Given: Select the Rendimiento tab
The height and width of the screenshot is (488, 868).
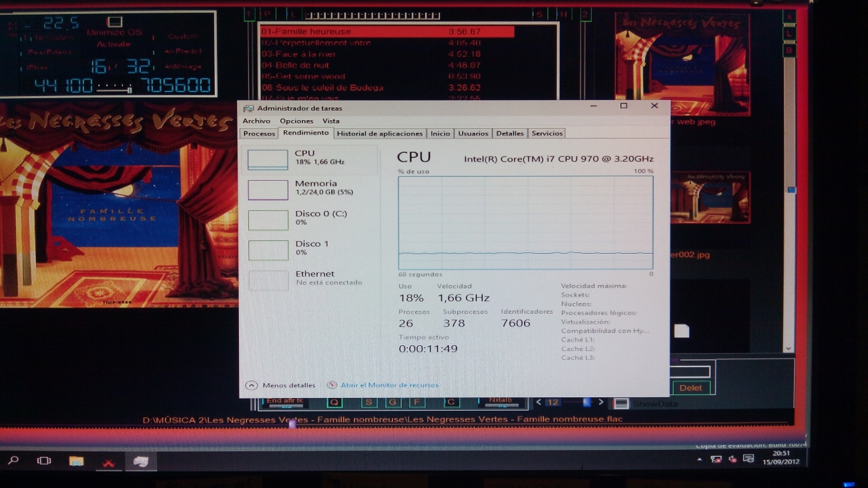Looking at the screenshot, I should click(306, 133).
